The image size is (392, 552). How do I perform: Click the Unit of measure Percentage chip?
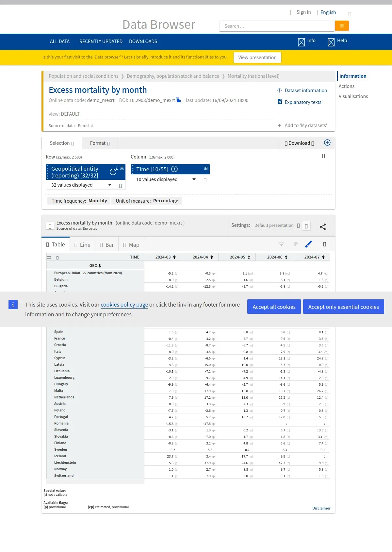[147, 201]
